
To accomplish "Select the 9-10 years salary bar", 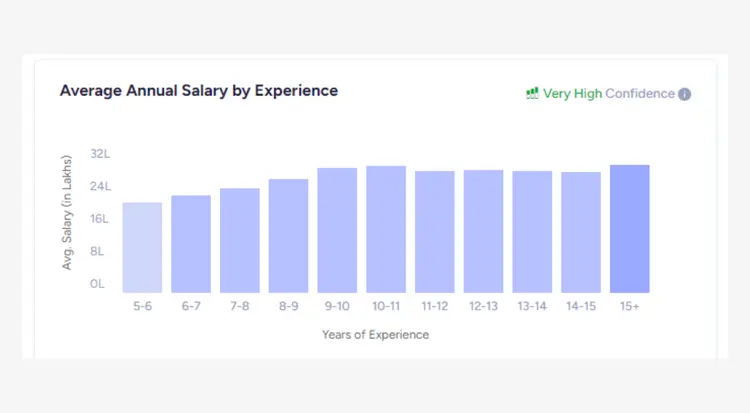I will pos(337,230).
